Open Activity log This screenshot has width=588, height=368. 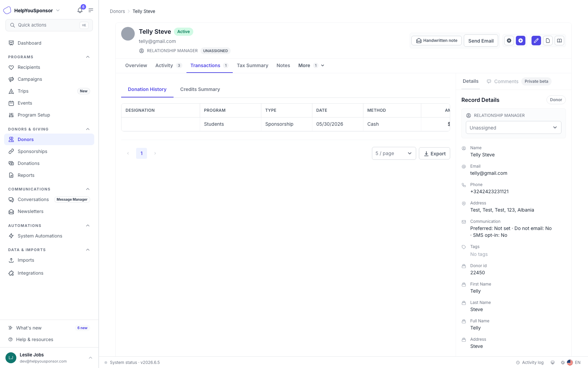(x=530, y=363)
